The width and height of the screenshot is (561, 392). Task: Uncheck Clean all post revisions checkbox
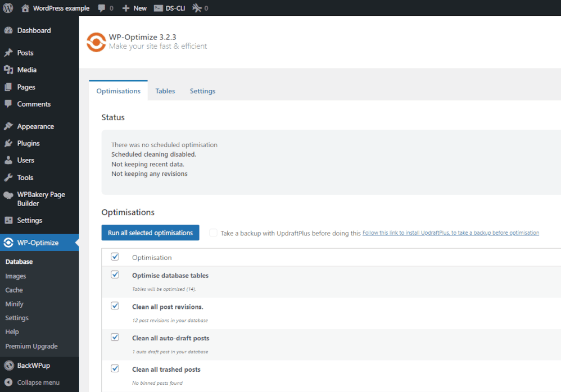tap(115, 306)
